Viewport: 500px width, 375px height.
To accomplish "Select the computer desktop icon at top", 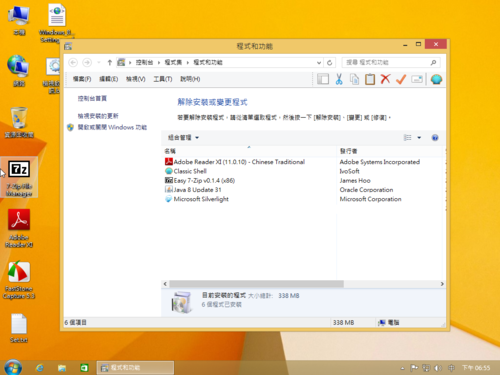I will pyautogui.click(x=19, y=20).
